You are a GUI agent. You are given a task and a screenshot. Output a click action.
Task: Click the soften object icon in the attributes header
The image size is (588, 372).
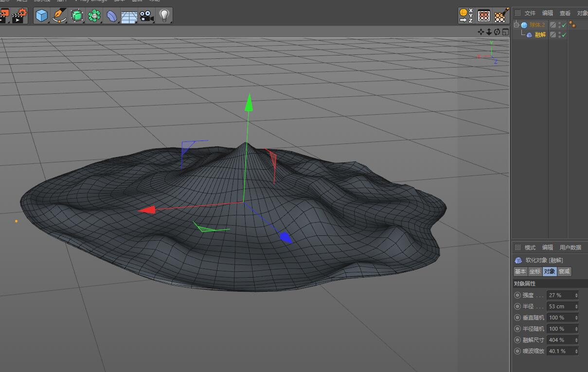click(x=518, y=260)
